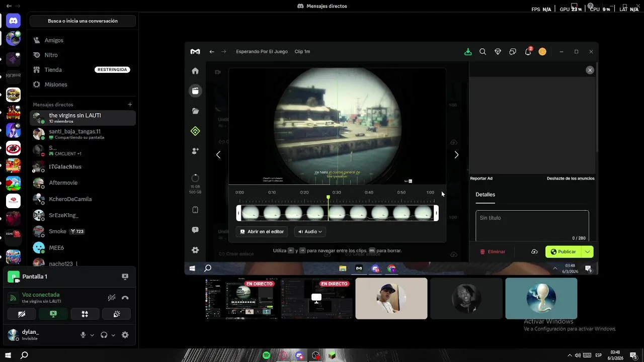Image resolution: width=644 pixels, height=362 pixels.
Task: Open Medal folder sidebar icon
Action: [195, 111]
